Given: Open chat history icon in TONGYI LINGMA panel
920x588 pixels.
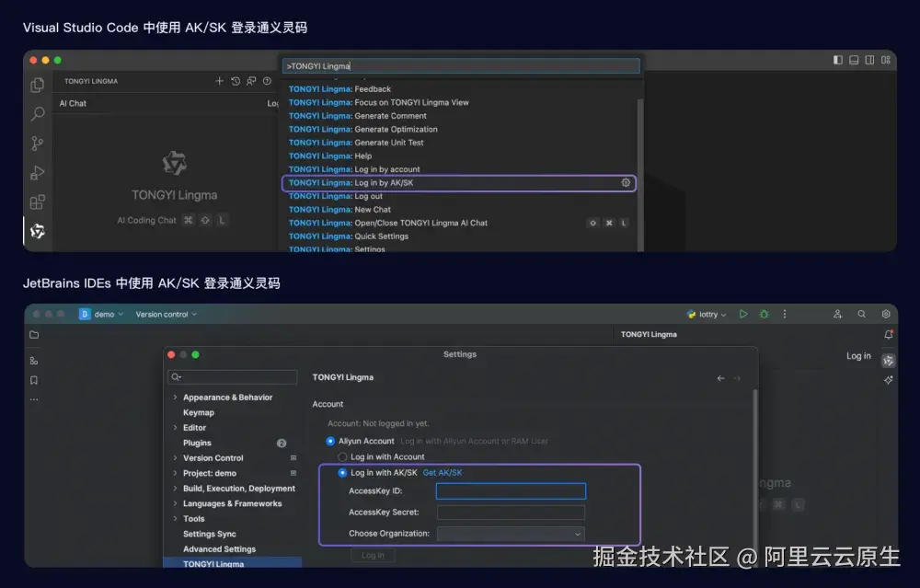Looking at the screenshot, I should pyautogui.click(x=236, y=81).
